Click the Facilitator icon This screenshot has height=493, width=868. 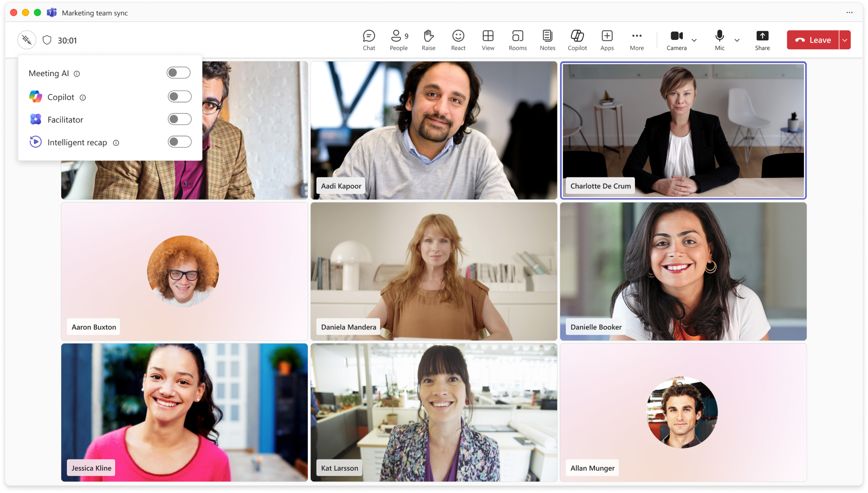(x=36, y=119)
